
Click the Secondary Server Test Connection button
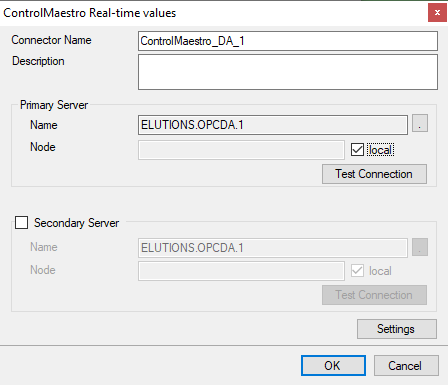click(374, 295)
